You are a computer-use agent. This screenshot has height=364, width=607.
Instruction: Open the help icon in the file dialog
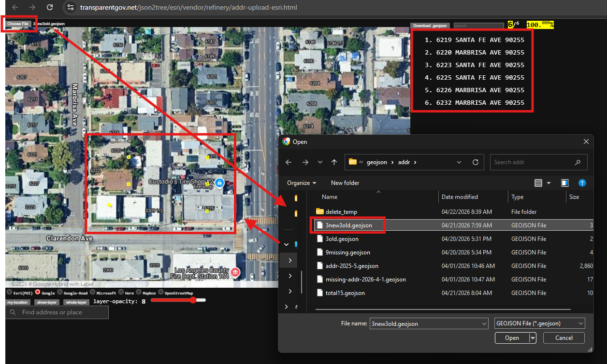(x=582, y=183)
